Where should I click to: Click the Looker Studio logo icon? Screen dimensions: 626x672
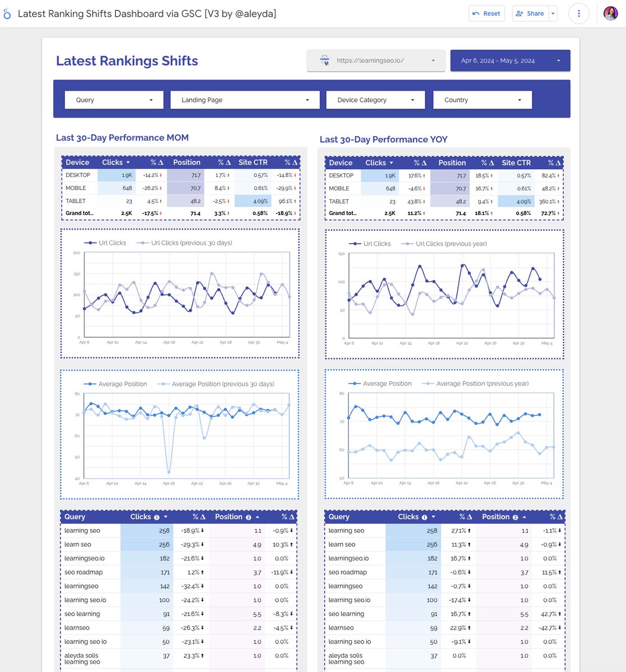tap(7, 13)
